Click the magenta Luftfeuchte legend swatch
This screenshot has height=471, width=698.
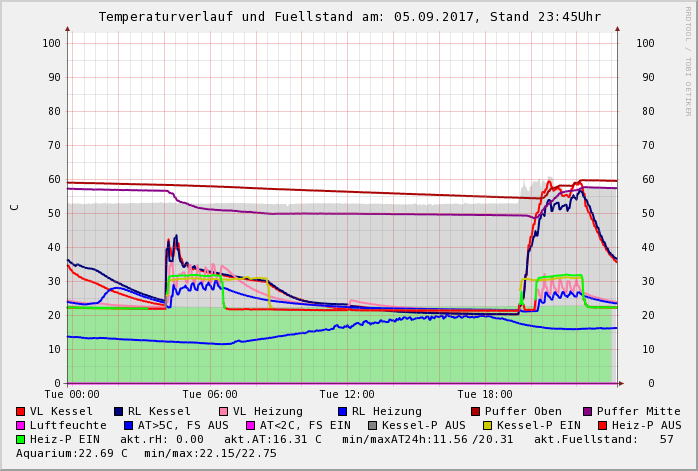click(x=21, y=425)
